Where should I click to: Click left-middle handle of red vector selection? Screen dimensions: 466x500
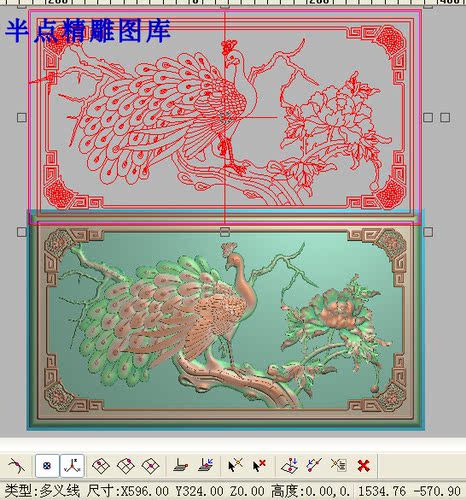pos(22,117)
